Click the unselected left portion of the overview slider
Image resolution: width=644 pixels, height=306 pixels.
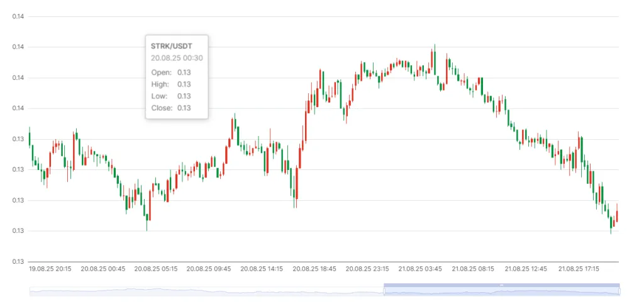click(206, 292)
